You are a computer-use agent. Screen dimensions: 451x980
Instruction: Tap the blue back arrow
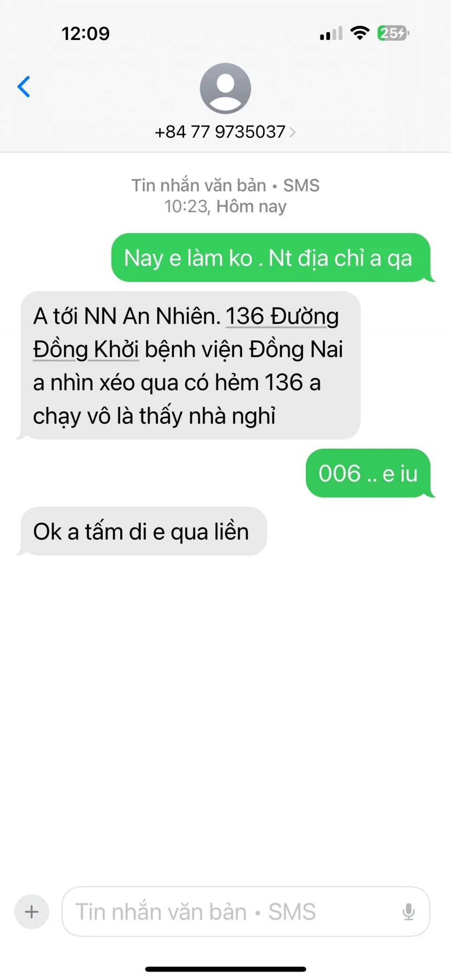(23, 86)
